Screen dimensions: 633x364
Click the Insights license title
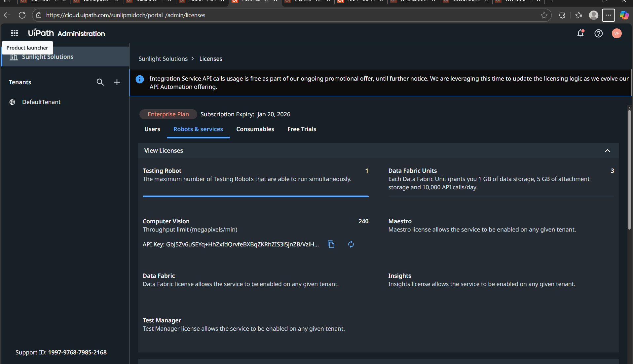coord(399,276)
